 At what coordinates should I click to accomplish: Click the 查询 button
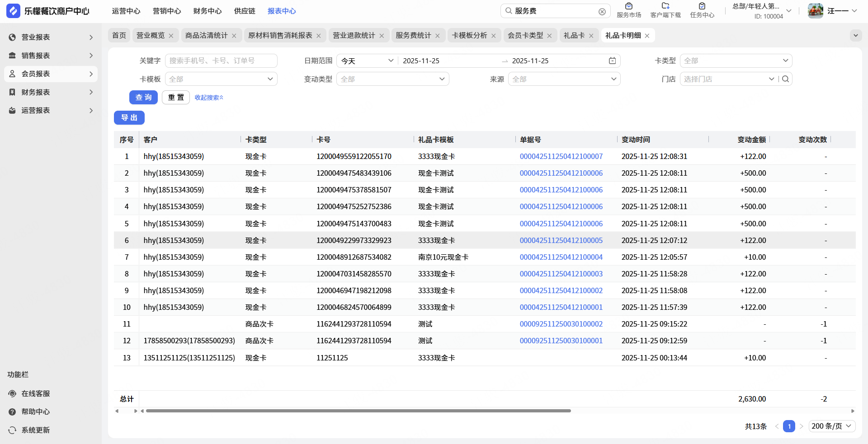[143, 98]
